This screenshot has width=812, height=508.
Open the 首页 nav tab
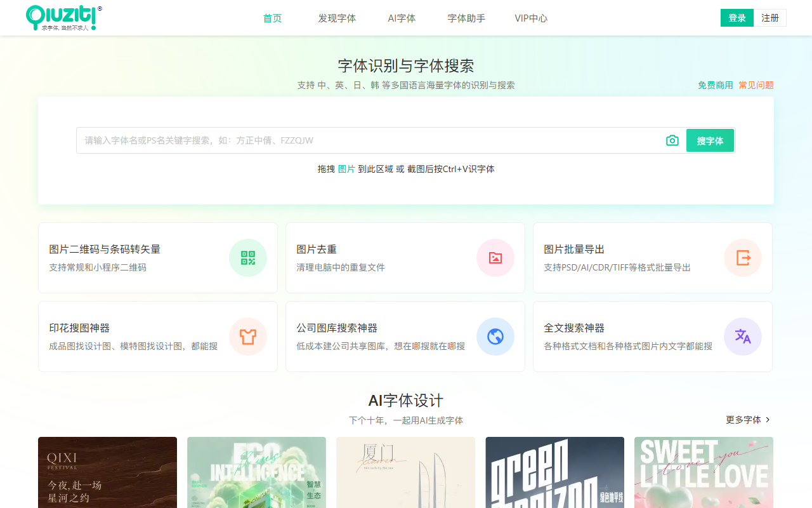(x=273, y=18)
